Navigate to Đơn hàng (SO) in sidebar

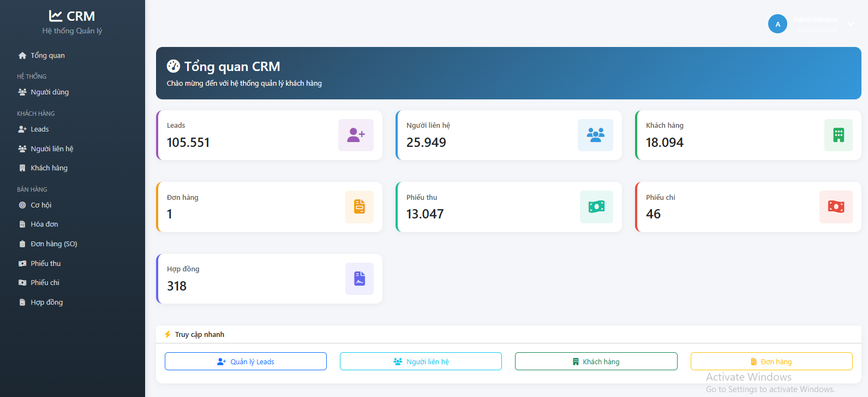tap(53, 244)
